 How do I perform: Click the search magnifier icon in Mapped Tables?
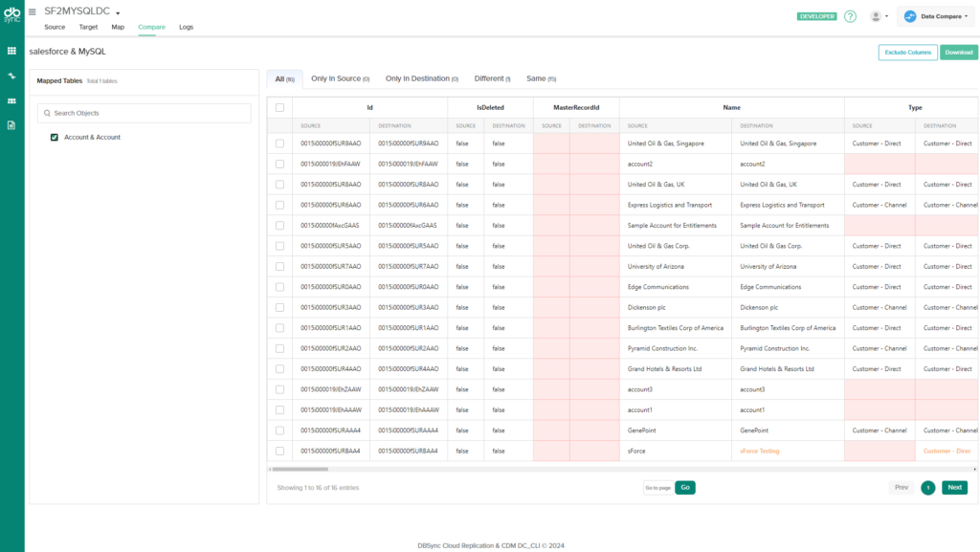point(47,113)
